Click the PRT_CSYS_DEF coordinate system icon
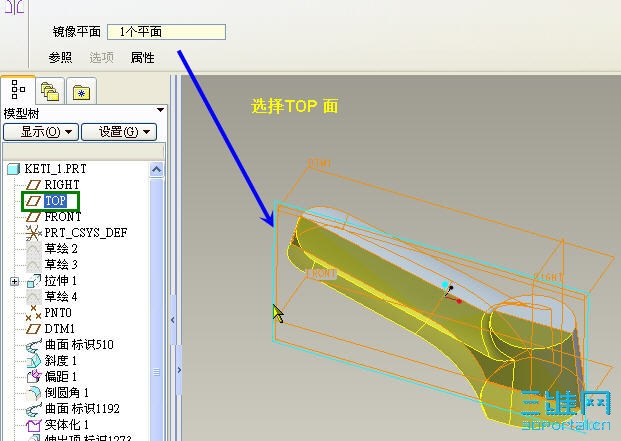The height and width of the screenshot is (441, 621). tap(33, 233)
